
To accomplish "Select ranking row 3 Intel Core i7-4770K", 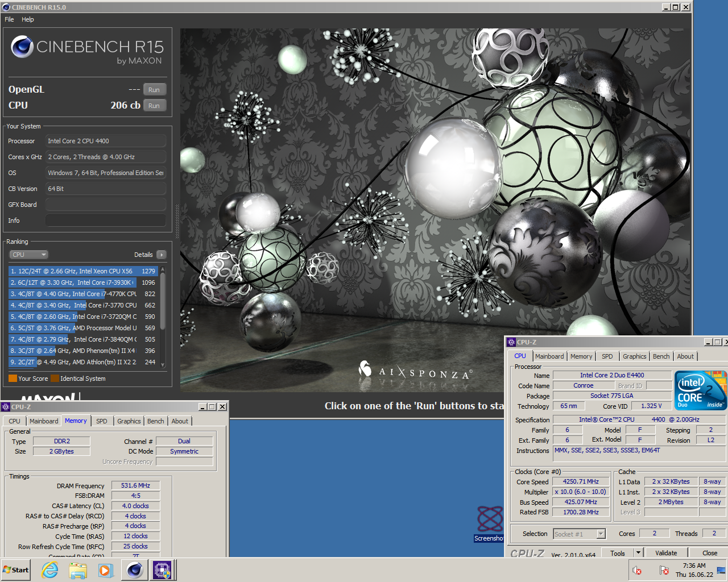I will (x=83, y=294).
